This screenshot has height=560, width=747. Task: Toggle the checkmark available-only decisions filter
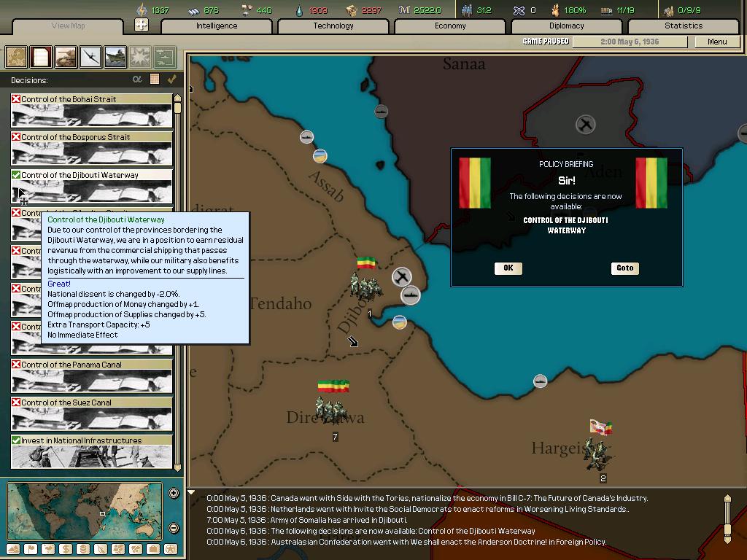click(172, 79)
